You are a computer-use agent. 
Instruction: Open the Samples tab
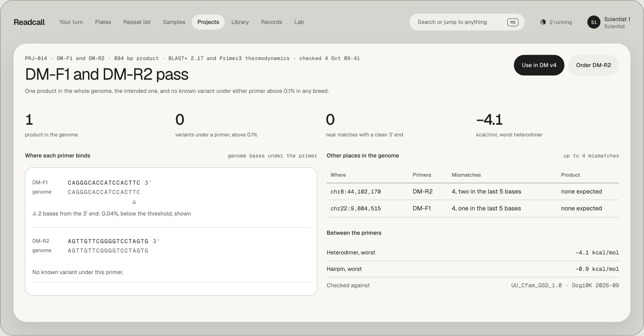click(174, 22)
